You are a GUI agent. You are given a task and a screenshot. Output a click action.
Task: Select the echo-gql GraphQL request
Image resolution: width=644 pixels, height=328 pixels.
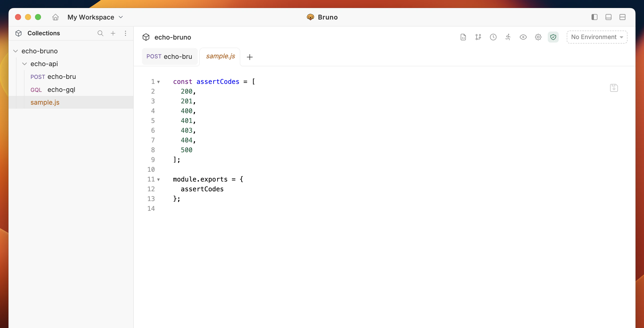pyautogui.click(x=61, y=89)
